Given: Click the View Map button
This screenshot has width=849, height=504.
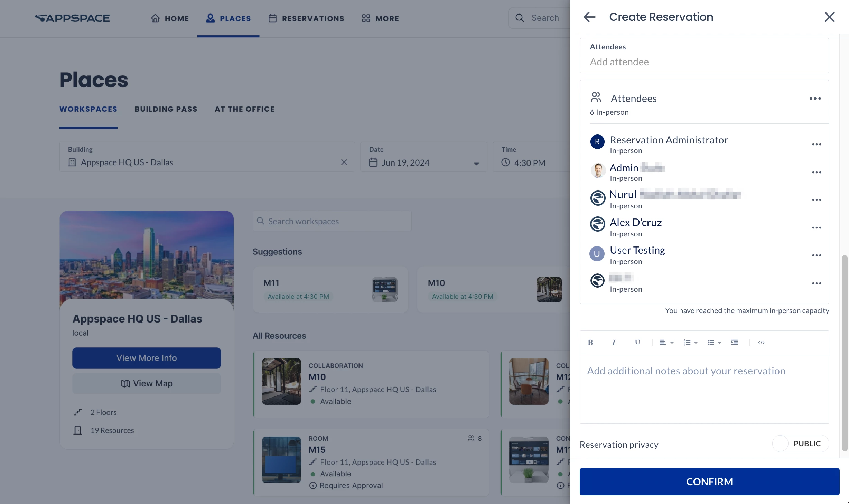Looking at the screenshot, I should [147, 383].
